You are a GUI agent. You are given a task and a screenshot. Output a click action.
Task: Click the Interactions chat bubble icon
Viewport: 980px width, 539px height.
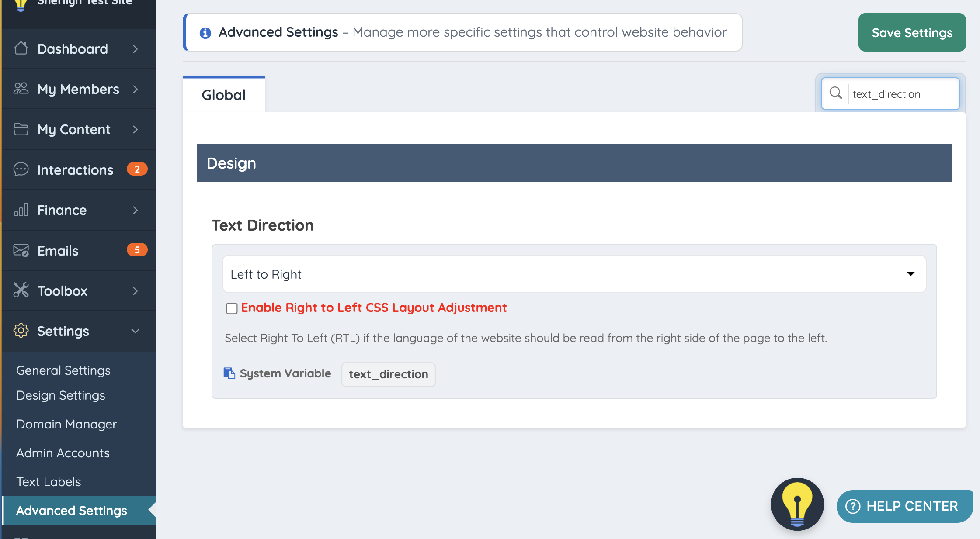click(21, 169)
